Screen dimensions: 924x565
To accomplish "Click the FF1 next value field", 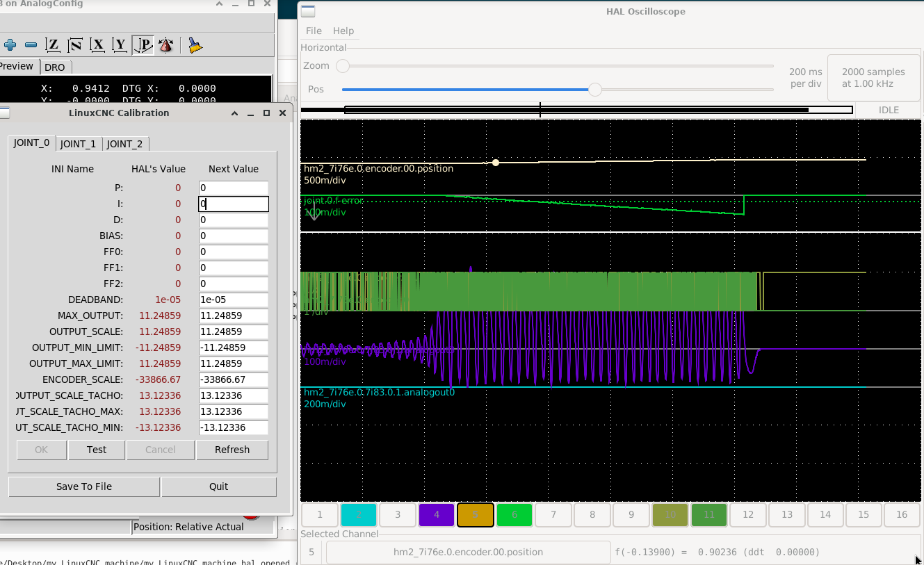I will click(234, 268).
